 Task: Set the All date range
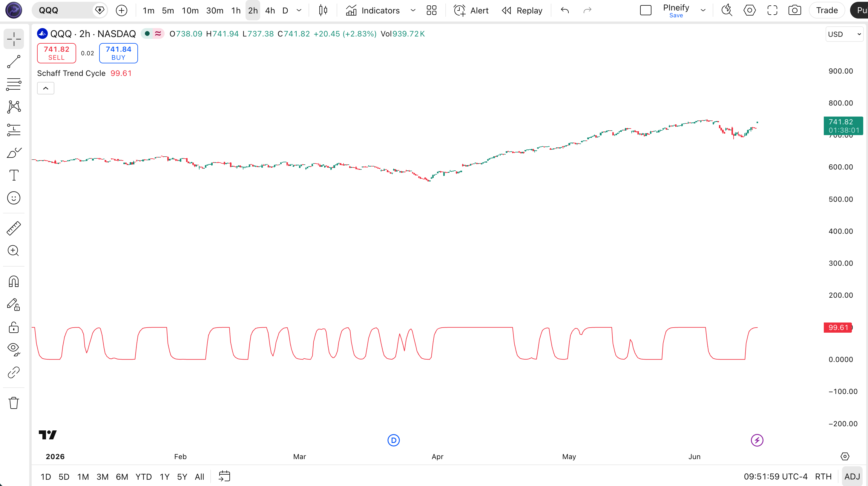(200, 476)
